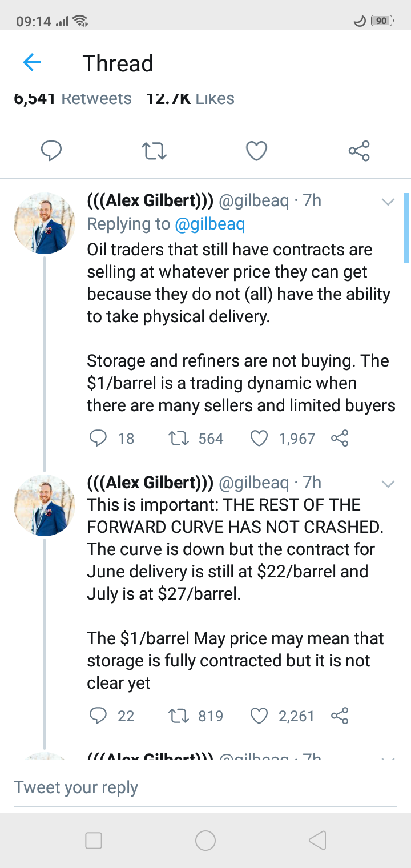The height and width of the screenshot is (868, 411).
Task: Share the main tweet
Action: point(359,151)
